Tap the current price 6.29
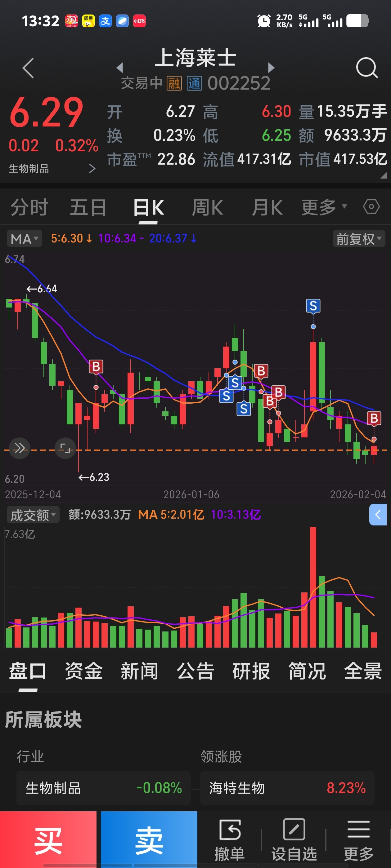The width and height of the screenshot is (391, 868). pos(46,112)
